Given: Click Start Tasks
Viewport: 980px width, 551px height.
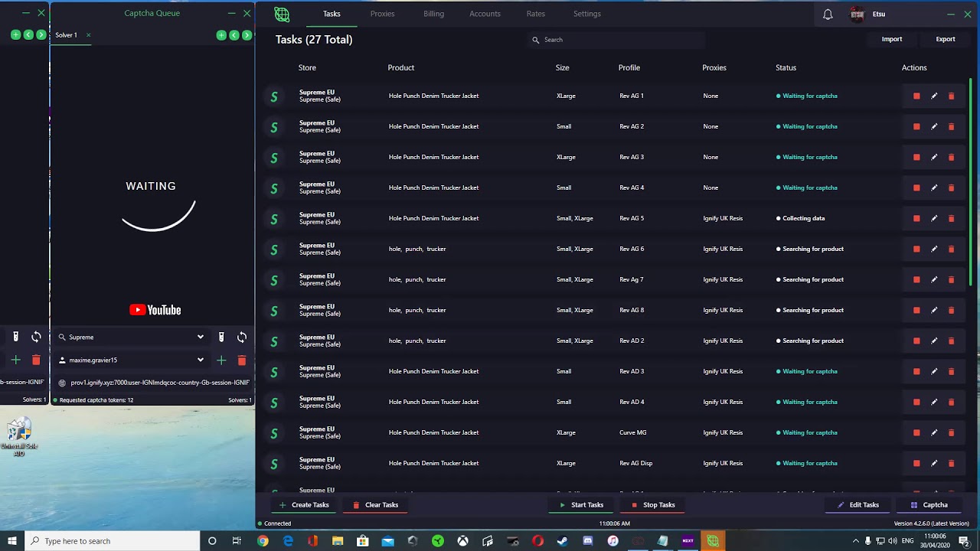Looking at the screenshot, I should click(x=582, y=505).
